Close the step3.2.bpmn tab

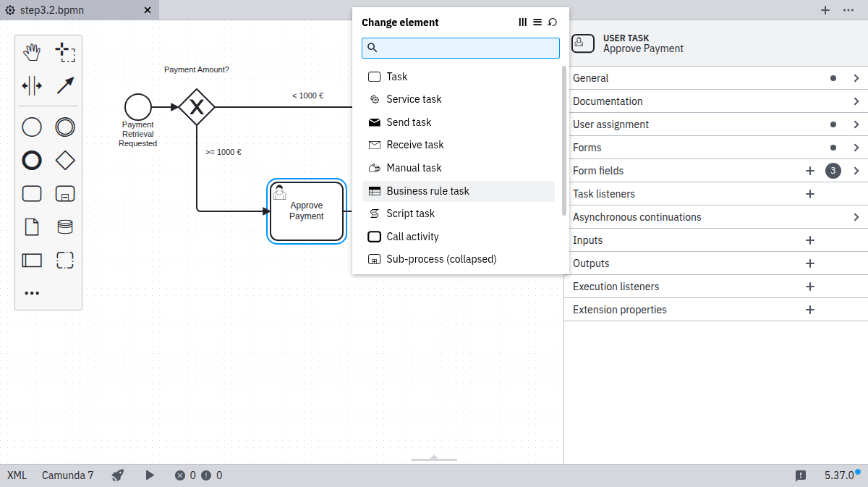148,10
